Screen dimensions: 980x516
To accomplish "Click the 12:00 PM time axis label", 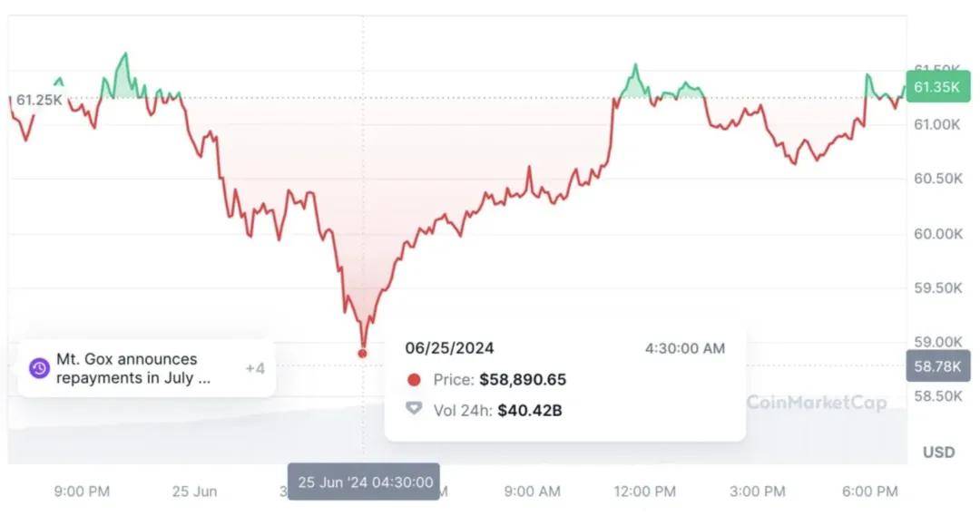I will [644, 492].
